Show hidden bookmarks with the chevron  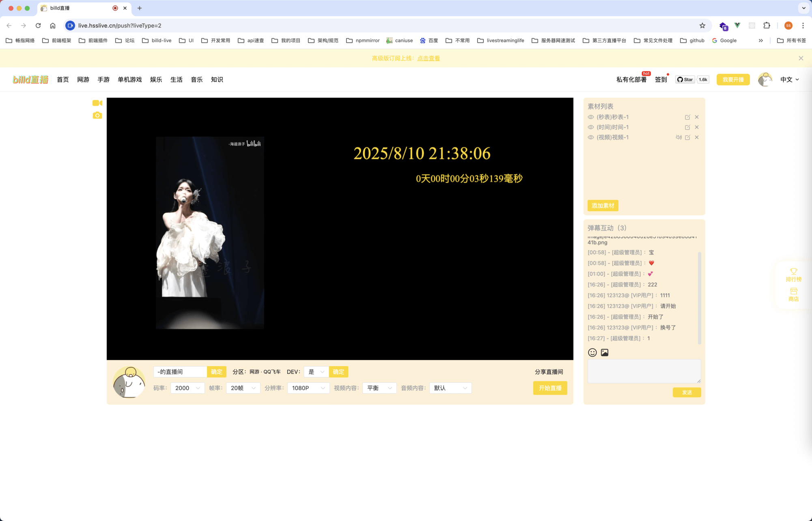761,41
